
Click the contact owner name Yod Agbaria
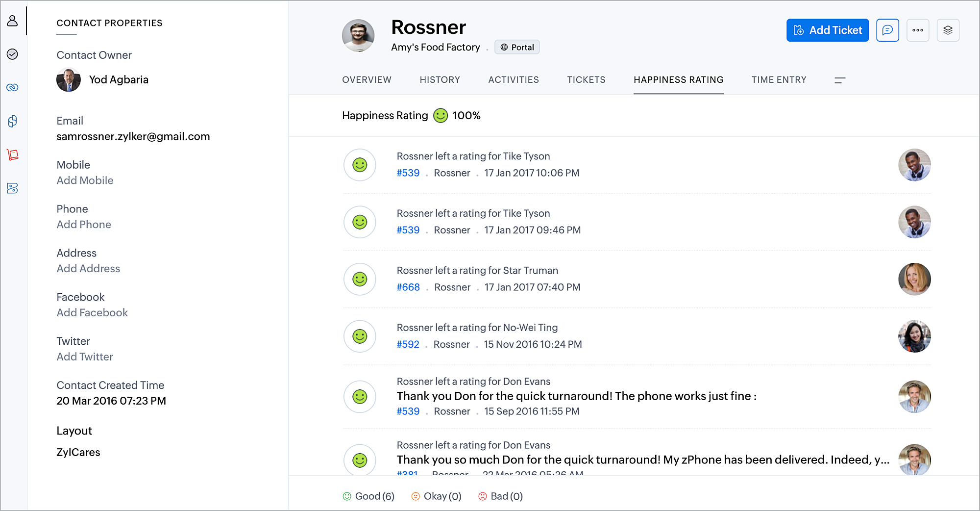click(x=119, y=79)
